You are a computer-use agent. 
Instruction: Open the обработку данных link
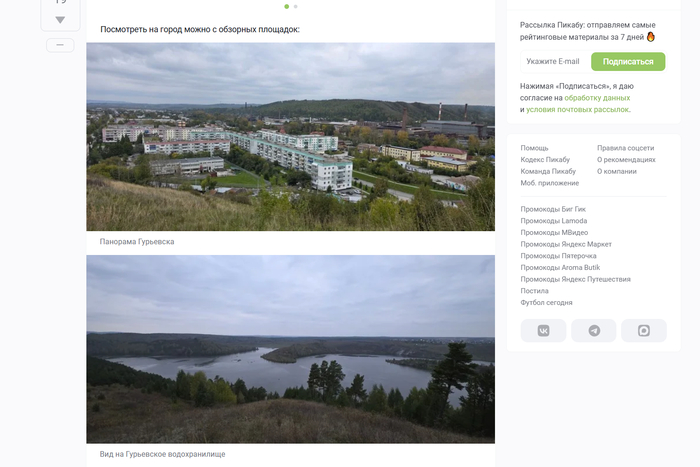597,98
